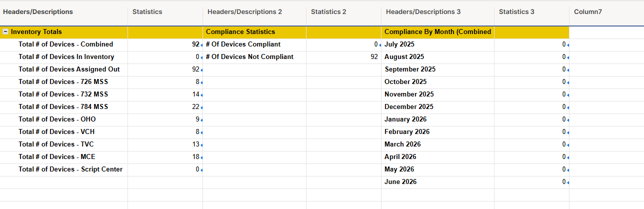Image resolution: width=644 pixels, height=209 pixels.
Task: Select the Total # of Devices - Script Center cell
Action: point(63,169)
